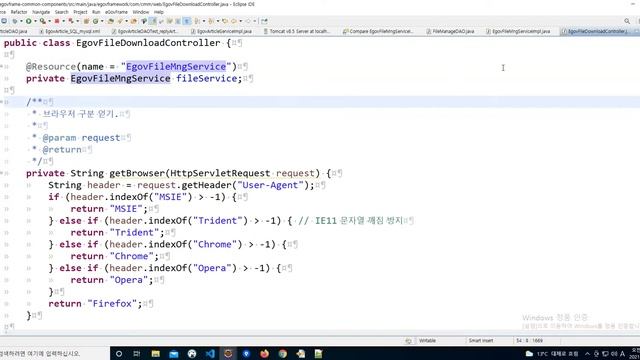
Task: Click the Run External Tools icon
Action: (x=43, y=21)
